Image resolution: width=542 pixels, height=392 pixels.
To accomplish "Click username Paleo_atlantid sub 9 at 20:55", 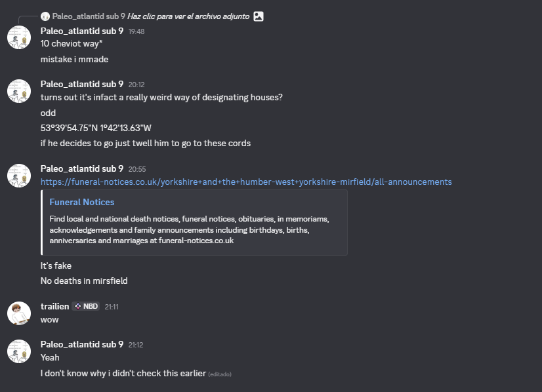I will pyautogui.click(x=82, y=168).
